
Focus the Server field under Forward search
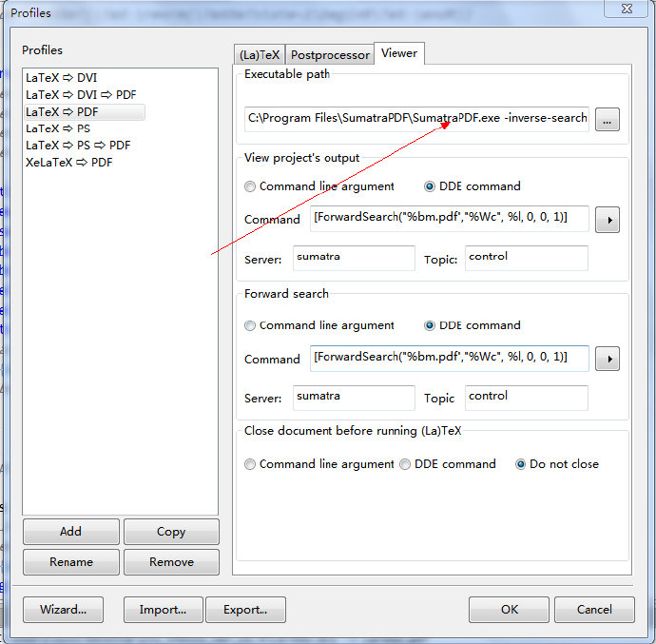(x=354, y=398)
